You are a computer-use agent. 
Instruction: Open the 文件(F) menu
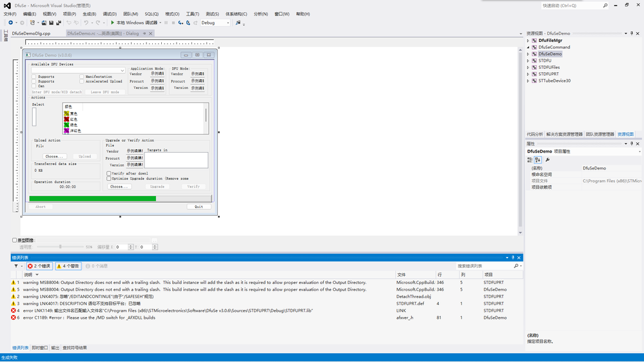click(10, 14)
